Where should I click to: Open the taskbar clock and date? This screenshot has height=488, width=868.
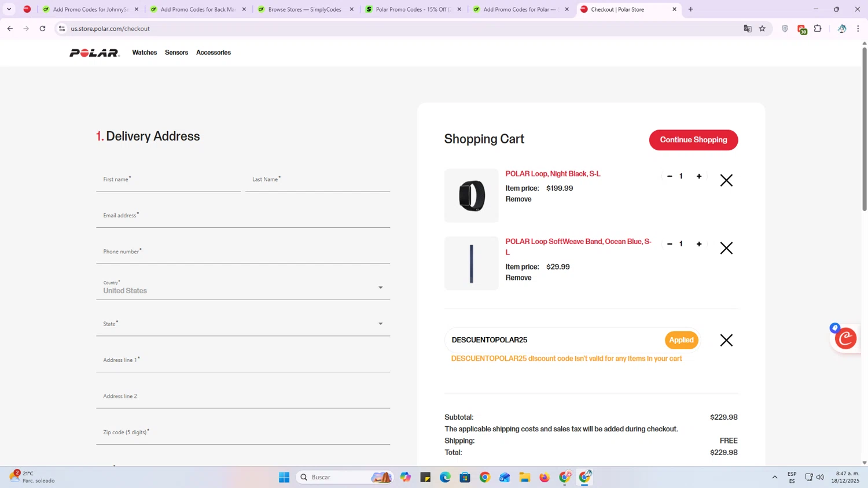point(845,477)
